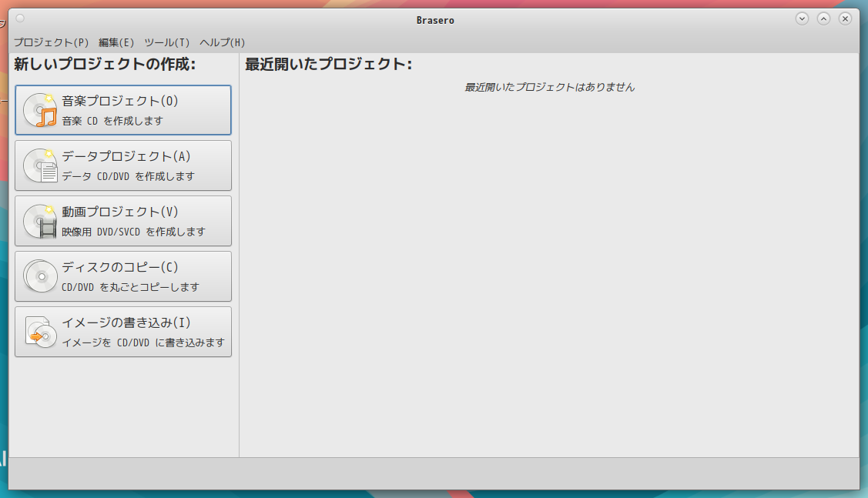
Task: Close the Brasero window
Action: tap(846, 18)
